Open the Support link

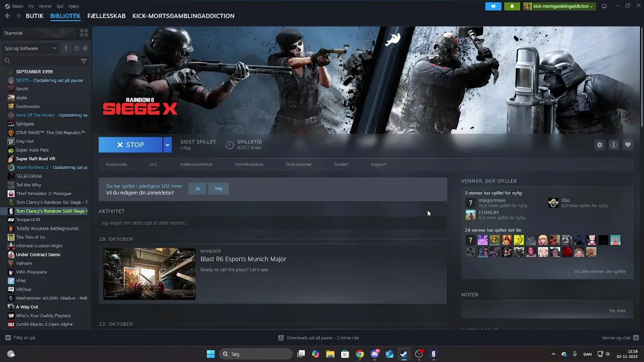point(378,164)
